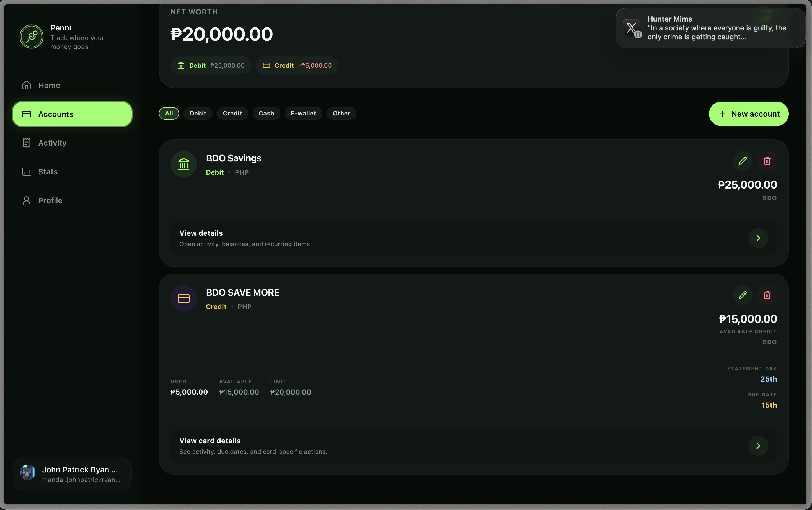This screenshot has height=510, width=812.
Task: Filter accounts by E-wallet
Action: click(303, 113)
